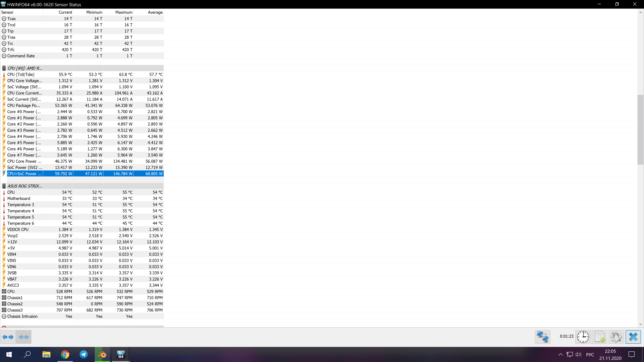Switch to Chrome on the taskbar
644x362 pixels.
click(x=65, y=354)
